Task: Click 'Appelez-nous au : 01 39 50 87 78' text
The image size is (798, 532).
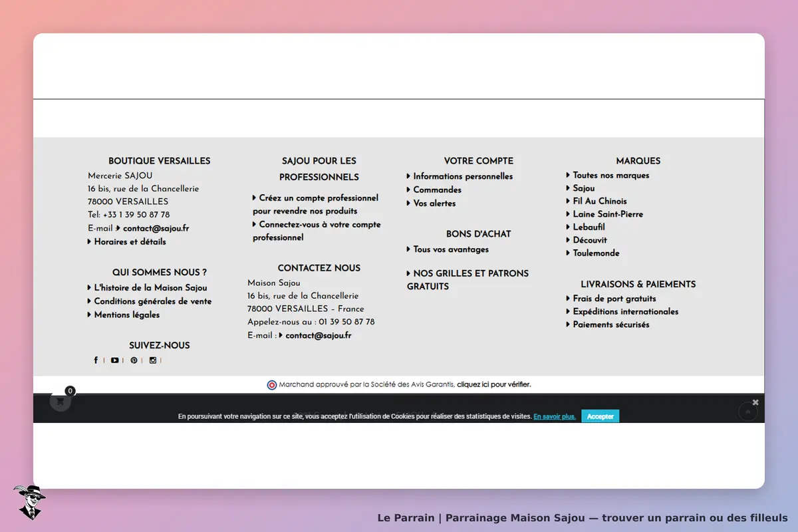Action: click(x=311, y=322)
